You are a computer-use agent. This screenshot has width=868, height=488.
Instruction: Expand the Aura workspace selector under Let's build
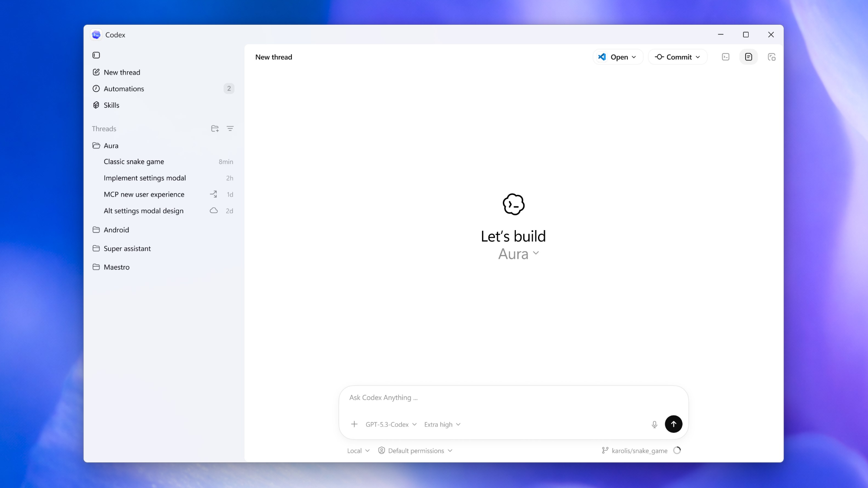(x=518, y=254)
